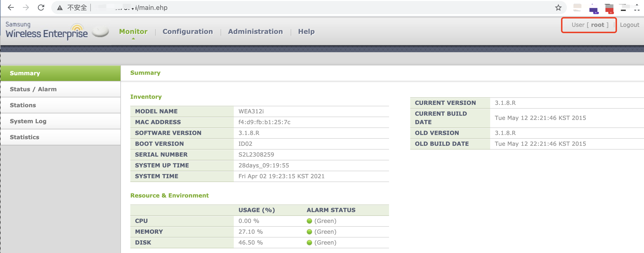Bookmark page with the star icon
The image size is (644, 253).
(x=558, y=8)
